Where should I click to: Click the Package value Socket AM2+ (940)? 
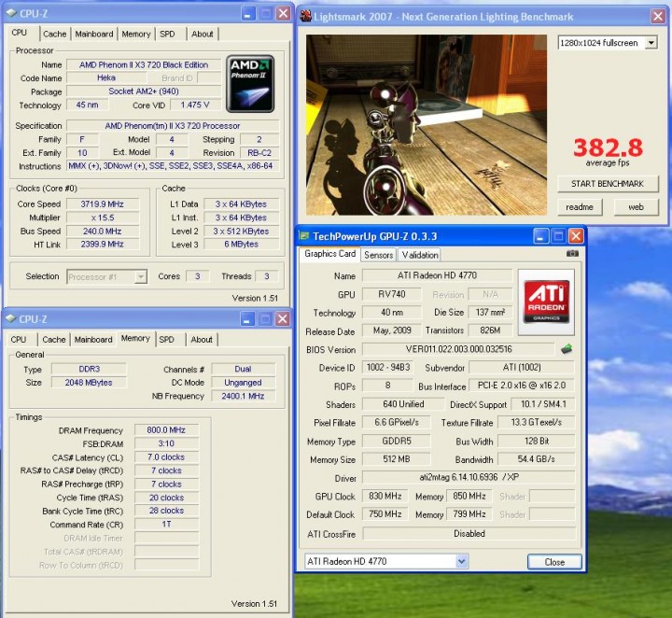[x=144, y=91]
